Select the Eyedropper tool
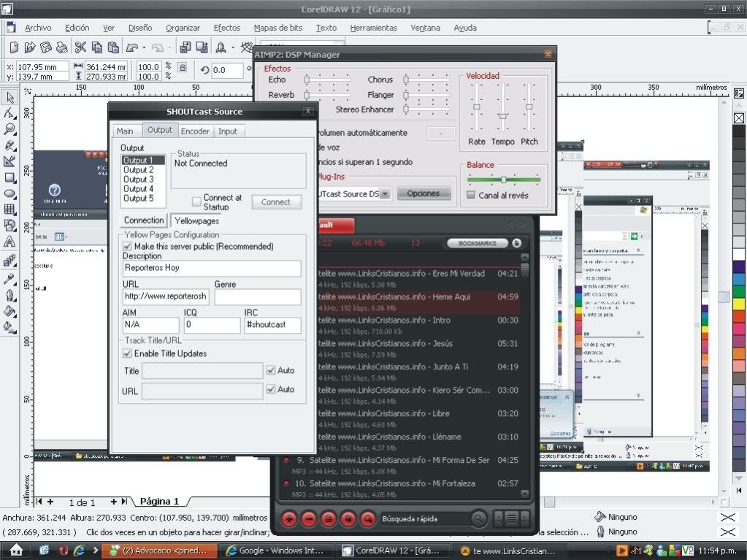 click(9, 279)
